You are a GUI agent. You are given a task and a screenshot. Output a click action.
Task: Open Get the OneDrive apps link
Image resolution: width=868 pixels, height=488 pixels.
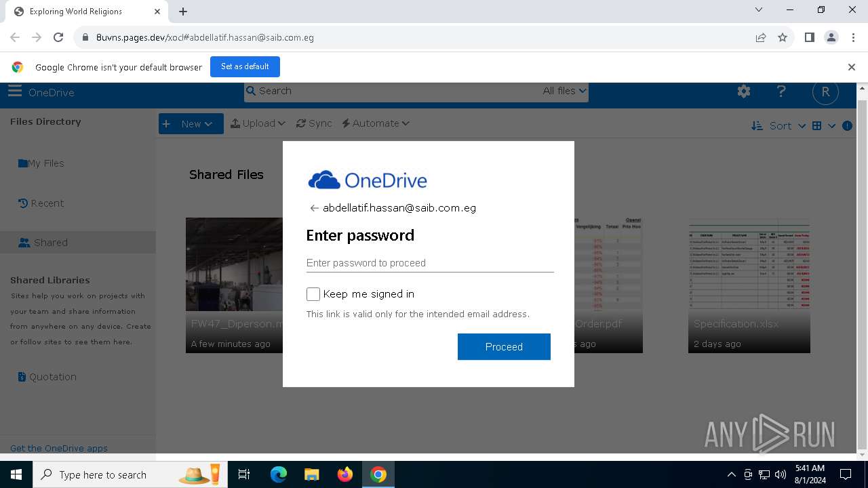(59, 448)
